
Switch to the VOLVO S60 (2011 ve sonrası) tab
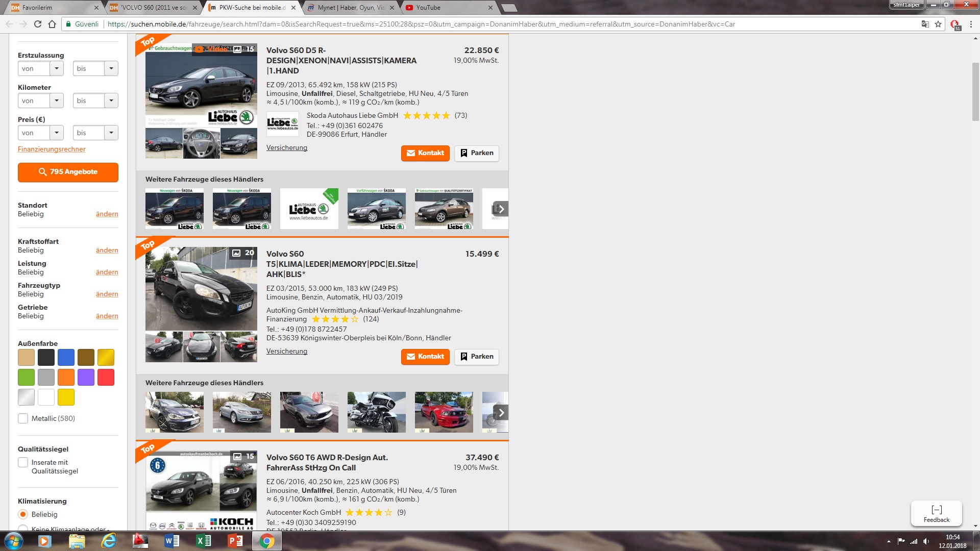(153, 8)
